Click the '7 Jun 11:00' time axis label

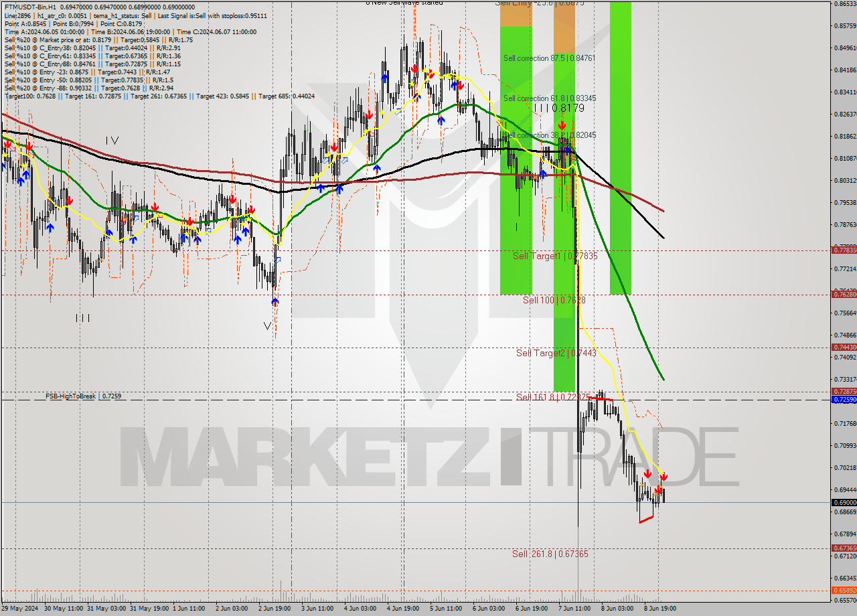click(x=575, y=609)
